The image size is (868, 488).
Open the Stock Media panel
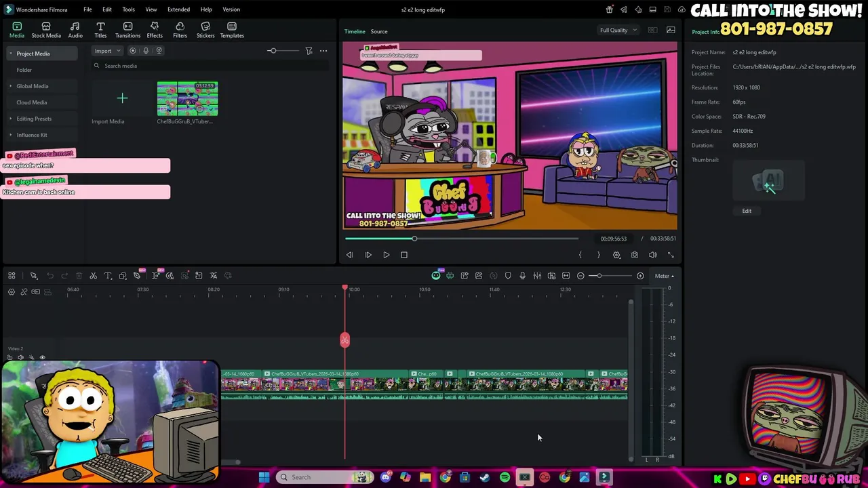coord(46,30)
